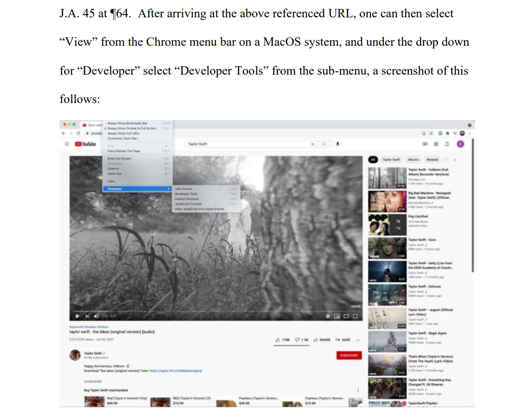
Task: Click the dislike thumbs down icon
Action: (299, 340)
